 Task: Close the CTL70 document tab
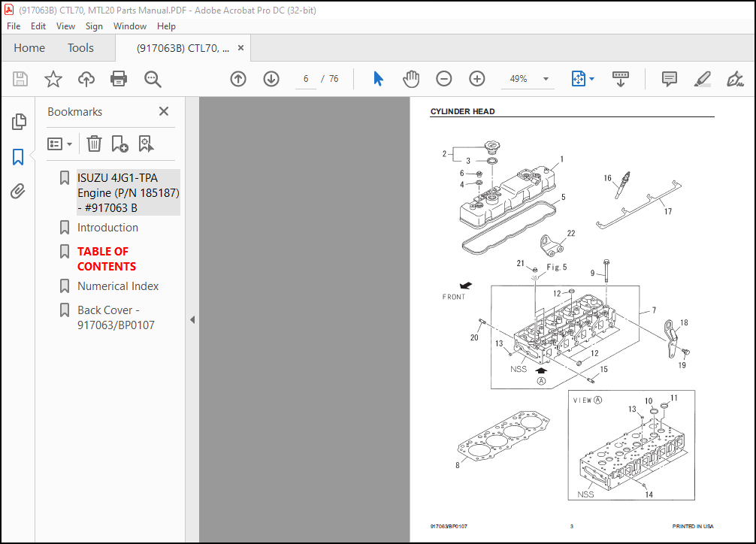click(240, 48)
